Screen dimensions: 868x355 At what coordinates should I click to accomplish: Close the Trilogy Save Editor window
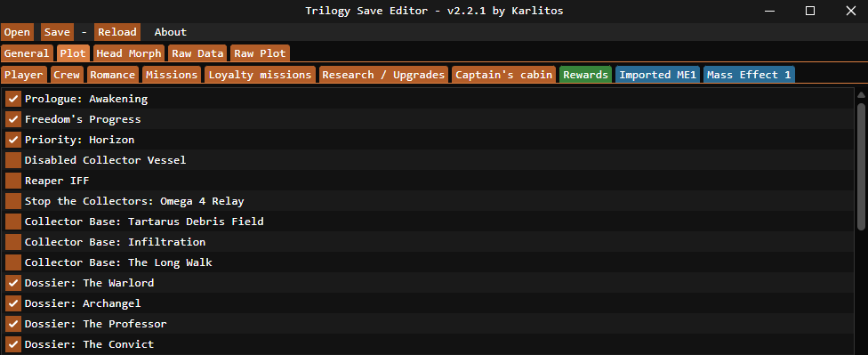tap(850, 11)
